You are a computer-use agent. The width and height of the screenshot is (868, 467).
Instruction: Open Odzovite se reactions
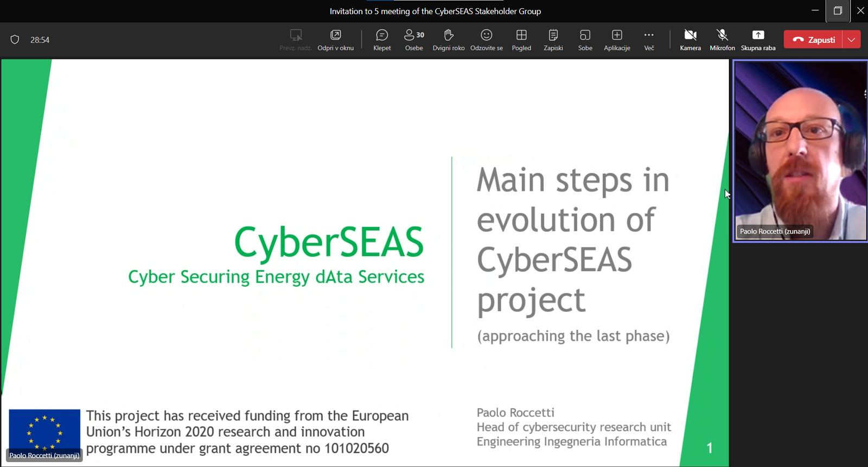pos(486,40)
